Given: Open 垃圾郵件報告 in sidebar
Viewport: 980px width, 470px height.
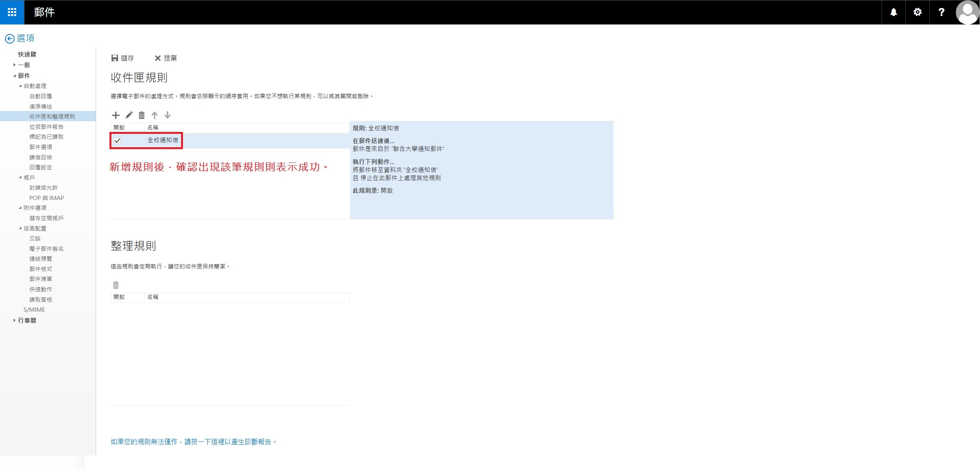Looking at the screenshot, I should (46, 127).
